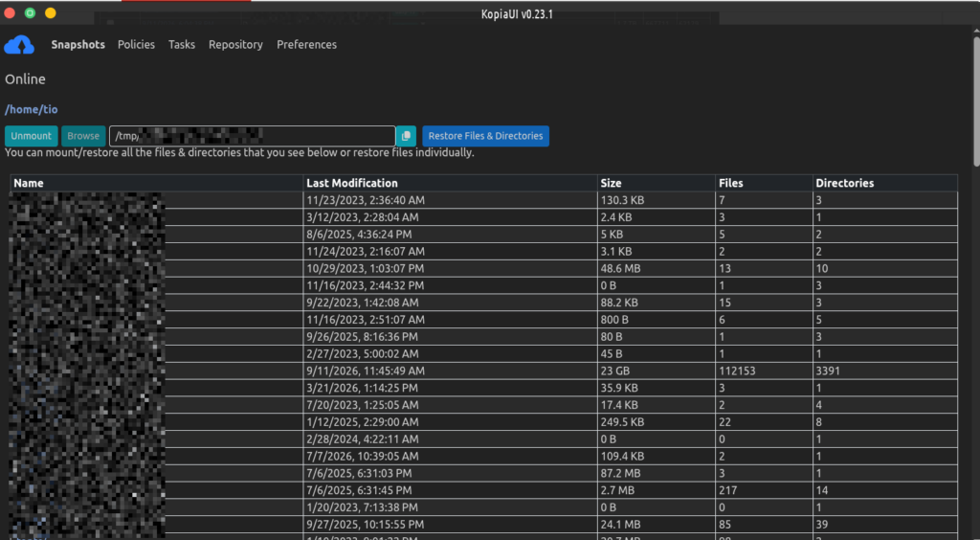Click the Kopia cloud logo icon

click(19, 45)
